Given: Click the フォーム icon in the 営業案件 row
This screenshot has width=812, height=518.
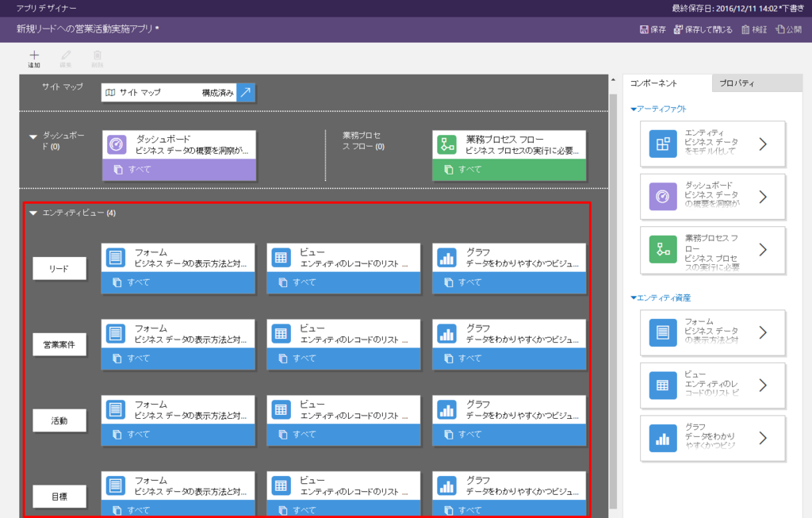Looking at the screenshot, I should pos(116,334).
